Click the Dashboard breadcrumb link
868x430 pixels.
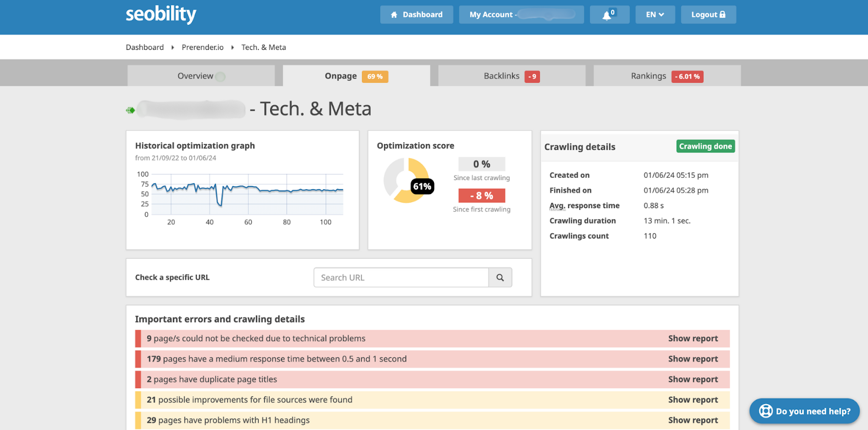[x=145, y=47]
